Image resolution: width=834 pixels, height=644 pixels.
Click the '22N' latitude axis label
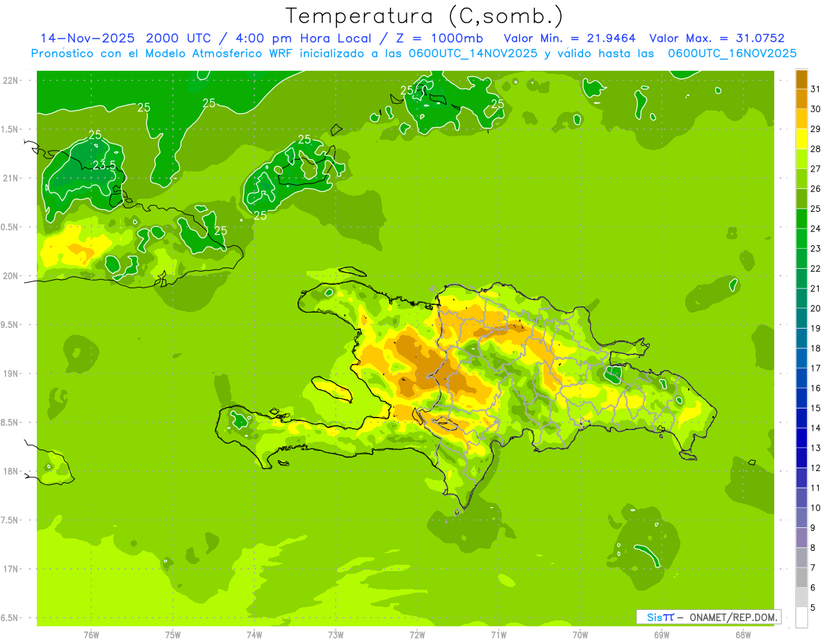click(x=10, y=81)
